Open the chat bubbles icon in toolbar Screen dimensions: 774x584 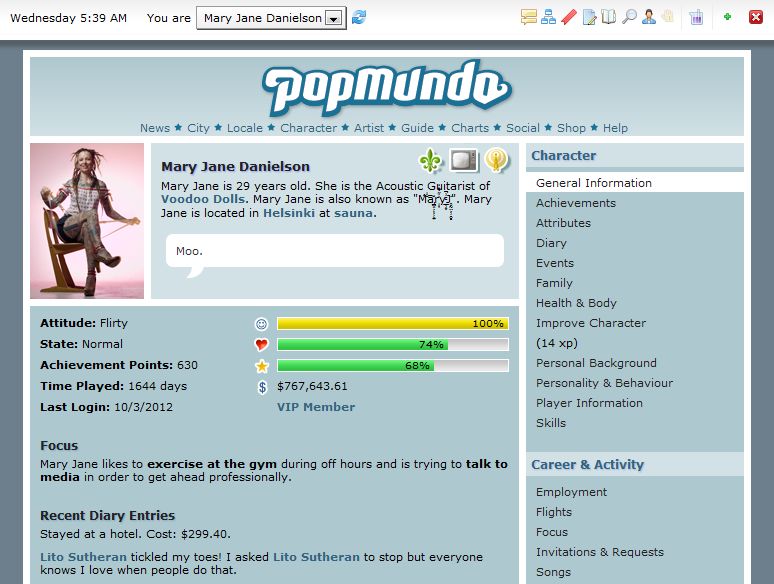tap(528, 17)
